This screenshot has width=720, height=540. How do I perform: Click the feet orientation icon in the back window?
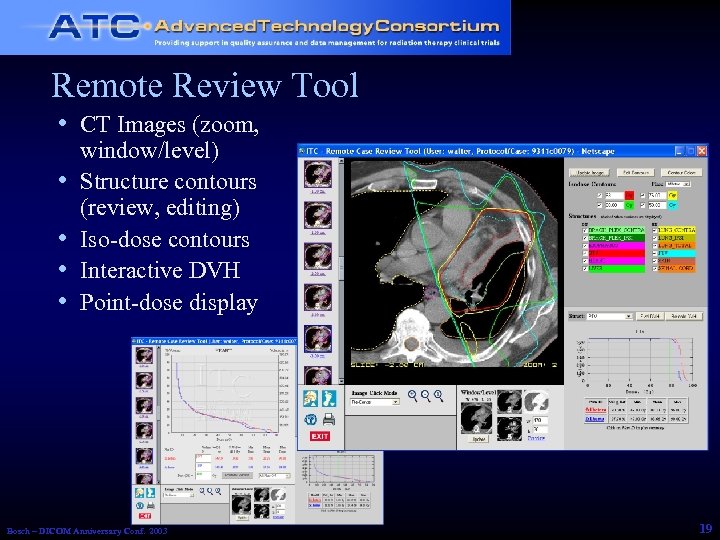(x=150, y=493)
